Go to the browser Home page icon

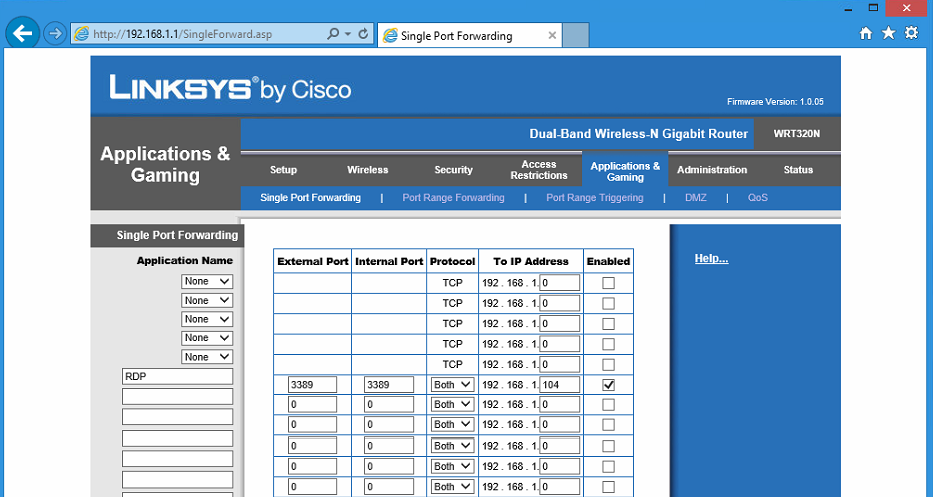tap(866, 33)
